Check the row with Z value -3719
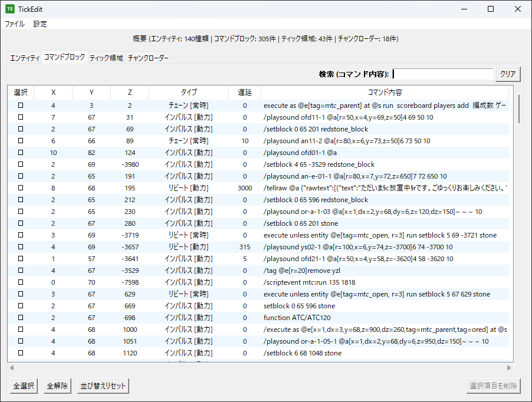This screenshot has width=532, height=402. point(21,235)
